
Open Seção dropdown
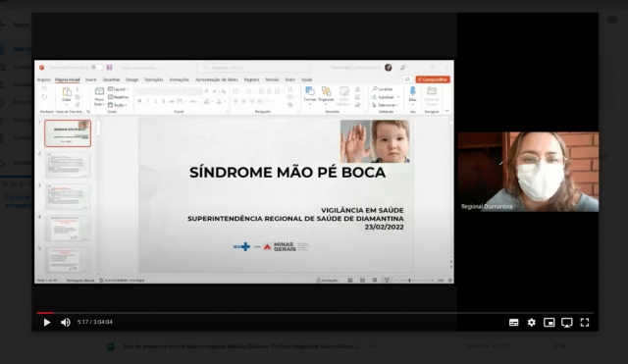pyautogui.click(x=118, y=105)
